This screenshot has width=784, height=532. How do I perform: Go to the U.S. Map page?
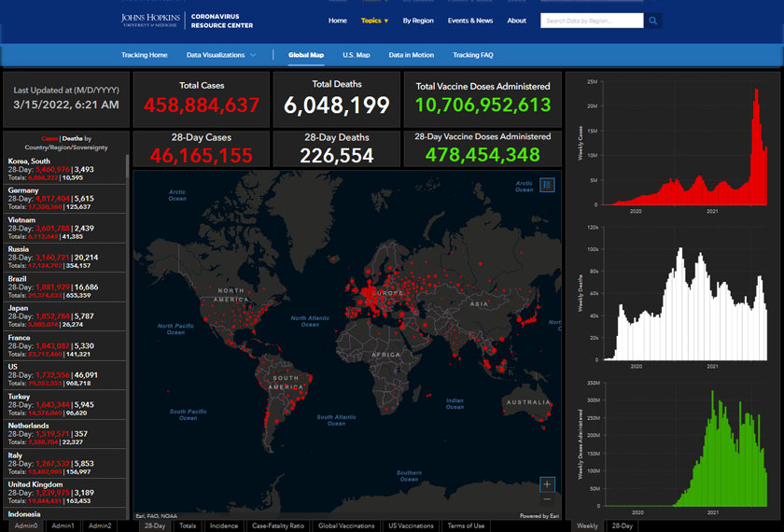356,55
